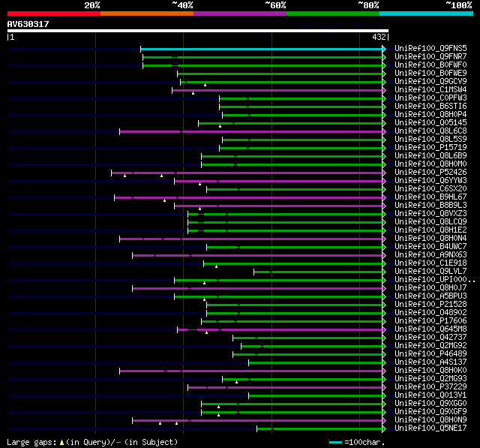Open hit UniRef100_P17606
This screenshot has width=480, height=448.
click(430, 321)
